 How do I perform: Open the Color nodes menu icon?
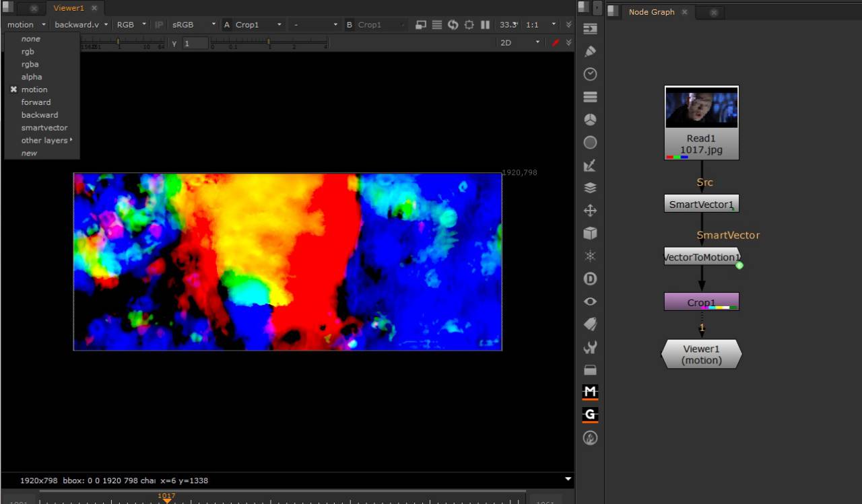pos(590,120)
